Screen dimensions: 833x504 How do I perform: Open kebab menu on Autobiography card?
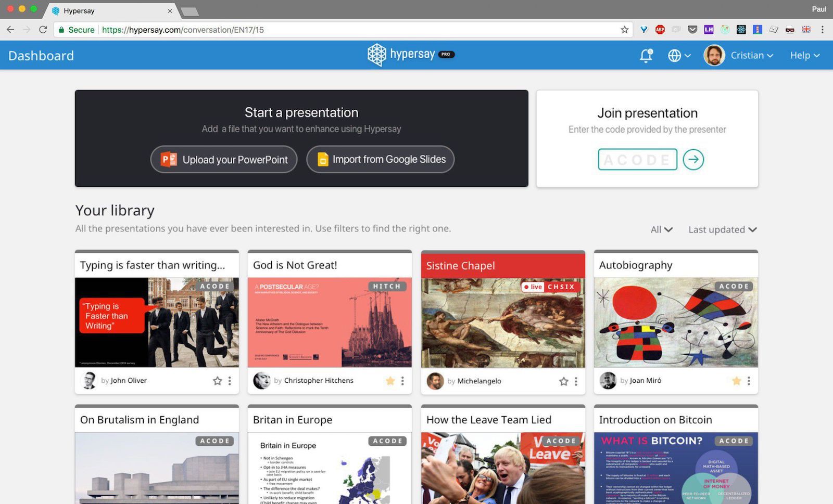749,381
